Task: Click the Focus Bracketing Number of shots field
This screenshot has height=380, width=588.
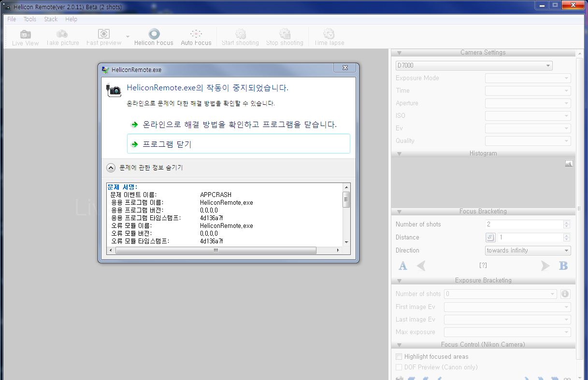Action: coord(524,224)
